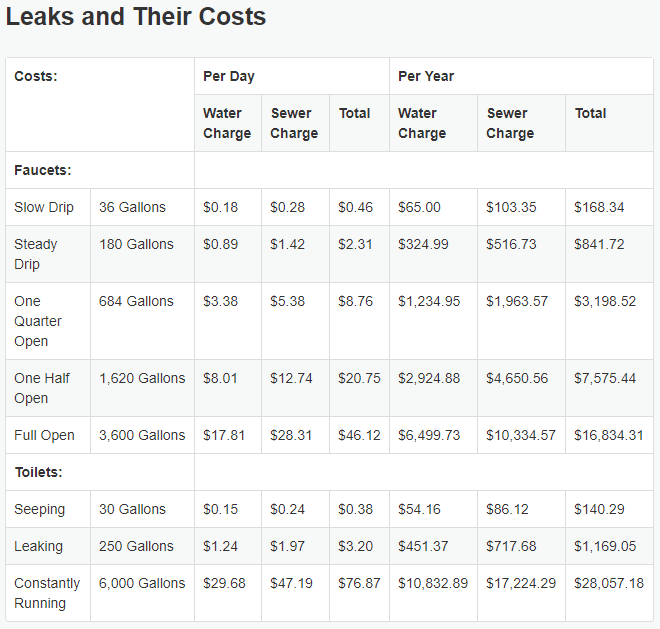Click the Leaks and Their Costs heading
This screenshot has height=629, width=660.
136,17
